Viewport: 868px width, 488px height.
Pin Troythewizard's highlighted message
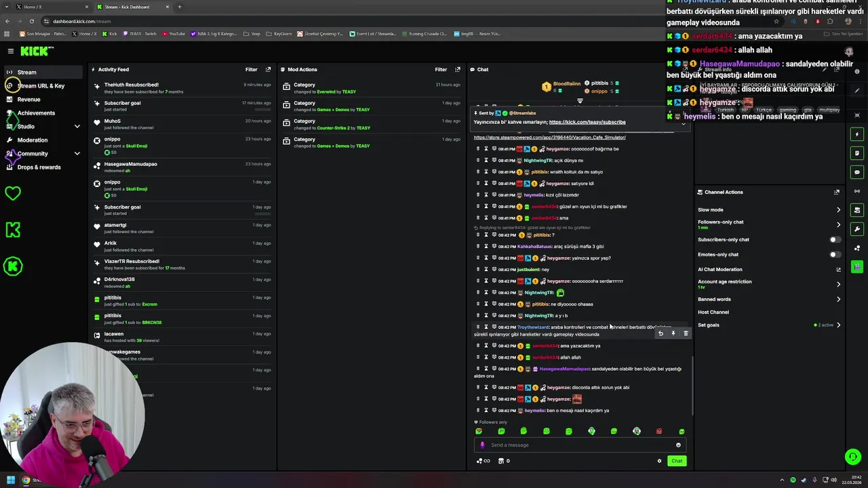pyautogui.click(x=673, y=333)
